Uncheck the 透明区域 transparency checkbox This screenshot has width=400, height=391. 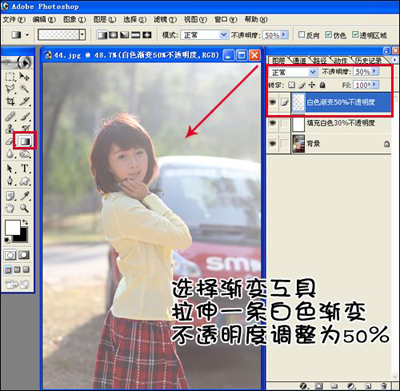point(355,35)
